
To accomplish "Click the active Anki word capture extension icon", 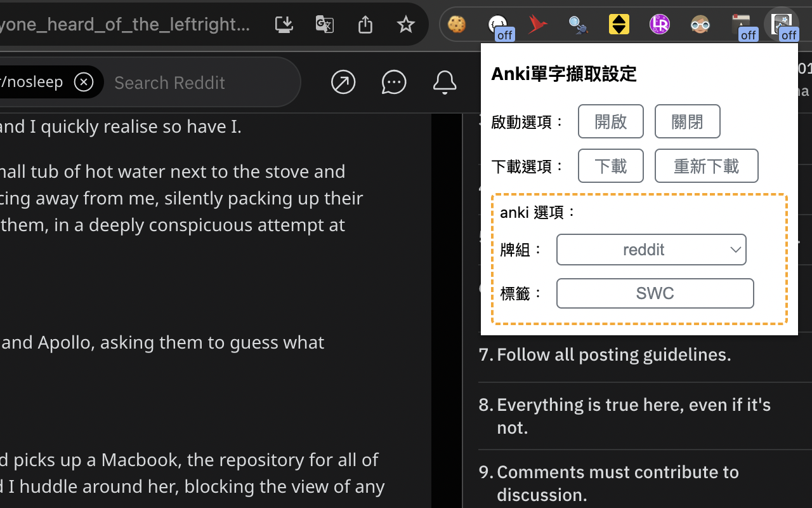I will tap(783, 25).
